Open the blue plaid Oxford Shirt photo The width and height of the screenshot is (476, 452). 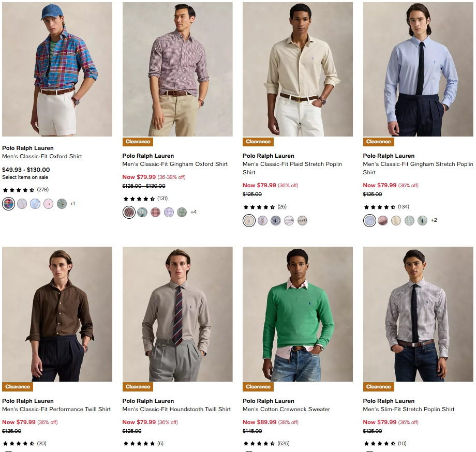[57, 69]
